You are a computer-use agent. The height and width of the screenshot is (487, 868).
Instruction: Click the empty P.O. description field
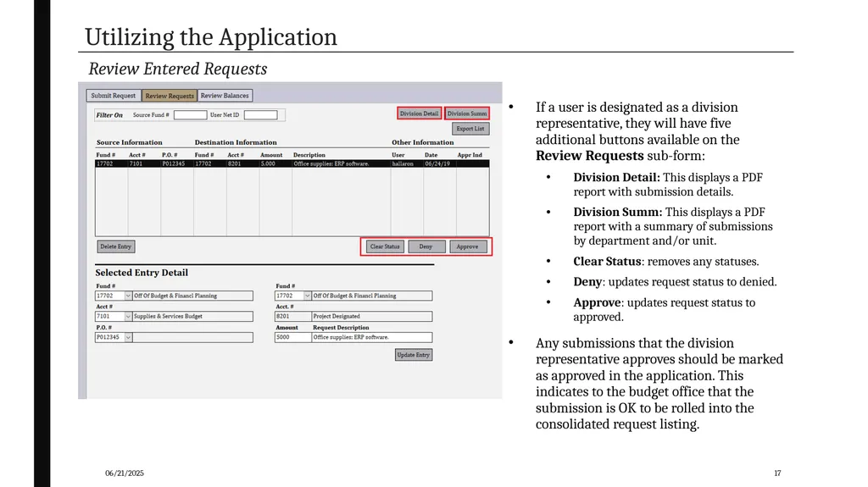(192, 337)
